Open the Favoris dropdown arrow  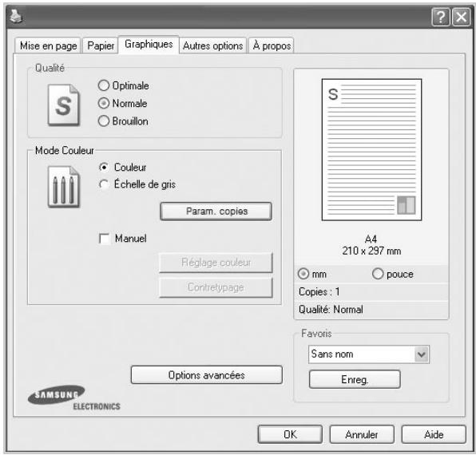(422, 354)
